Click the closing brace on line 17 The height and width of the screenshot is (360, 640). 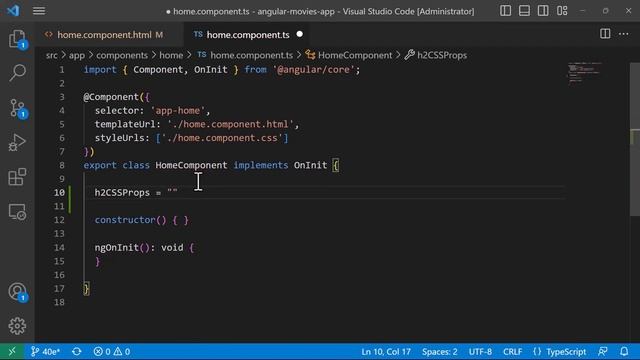pos(86,289)
